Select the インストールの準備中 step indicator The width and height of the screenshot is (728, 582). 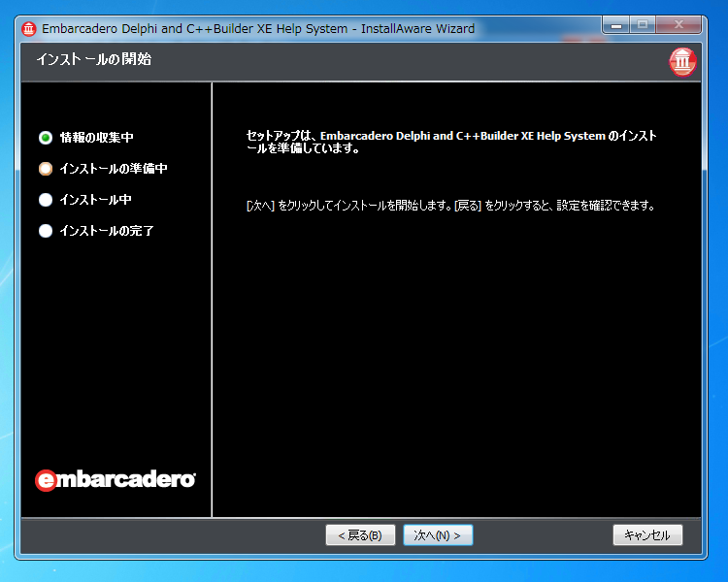tap(46, 169)
